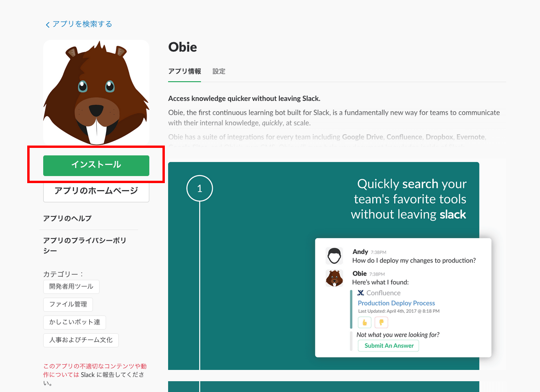The width and height of the screenshot is (540, 392).
Task: Click the step 1 circle marker
Action: (x=200, y=189)
